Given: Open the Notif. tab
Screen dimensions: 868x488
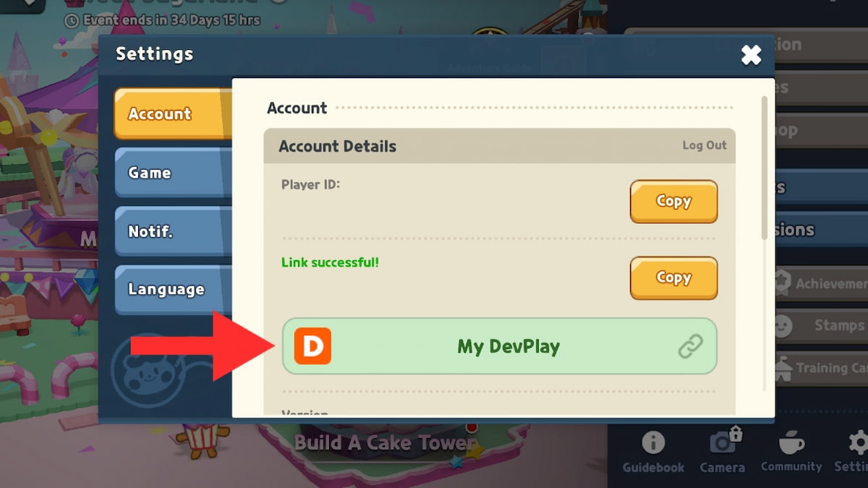Looking at the screenshot, I should (173, 231).
